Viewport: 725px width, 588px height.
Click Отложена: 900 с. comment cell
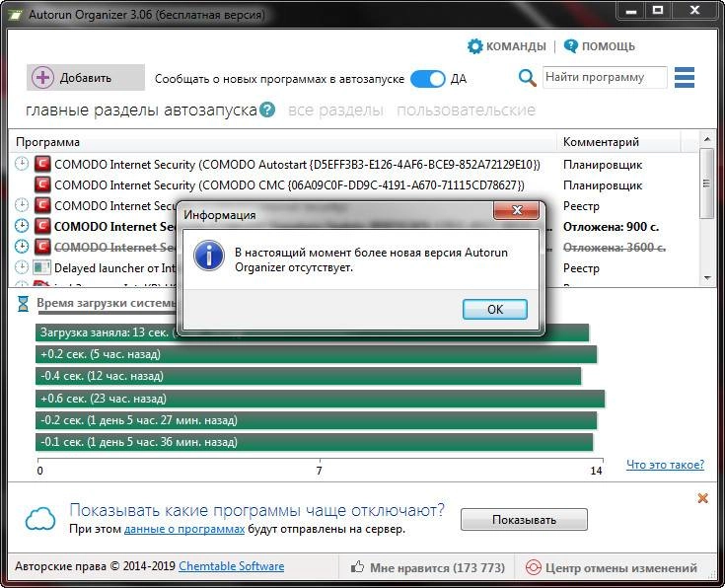point(611,227)
